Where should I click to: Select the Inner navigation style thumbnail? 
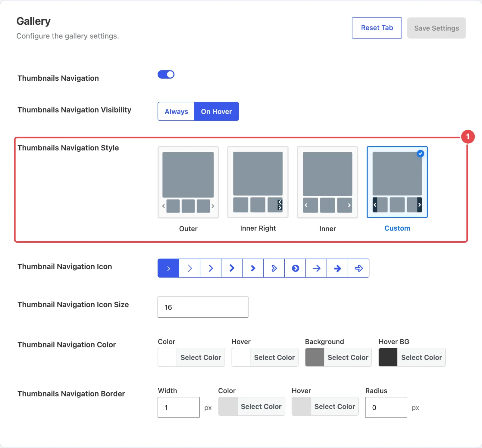pos(327,182)
